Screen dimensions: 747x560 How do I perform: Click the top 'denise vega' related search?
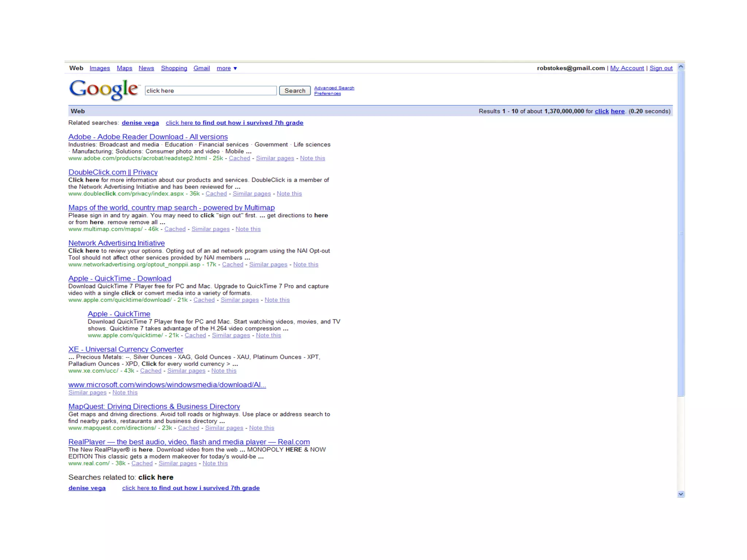coord(140,123)
